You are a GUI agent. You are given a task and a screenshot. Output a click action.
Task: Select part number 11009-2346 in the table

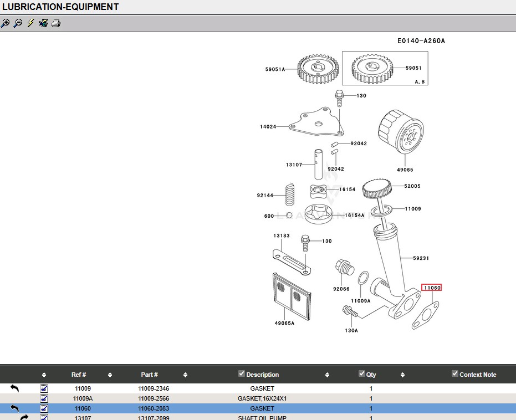[x=154, y=389]
